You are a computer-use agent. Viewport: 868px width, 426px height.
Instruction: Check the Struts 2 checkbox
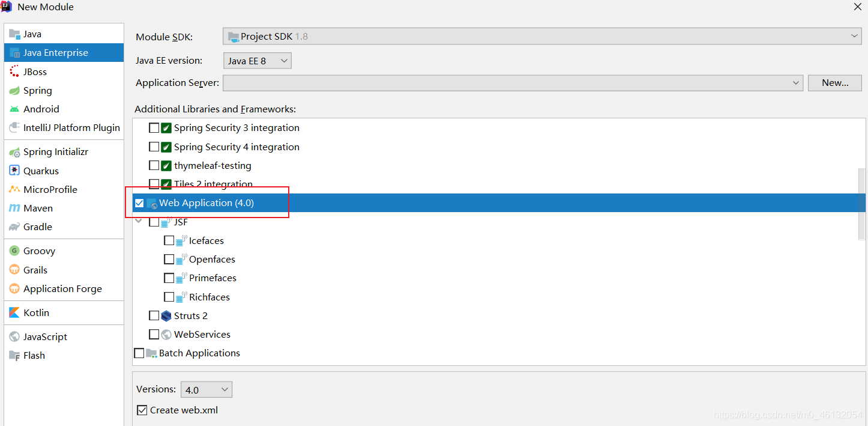click(x=154, y=315)
